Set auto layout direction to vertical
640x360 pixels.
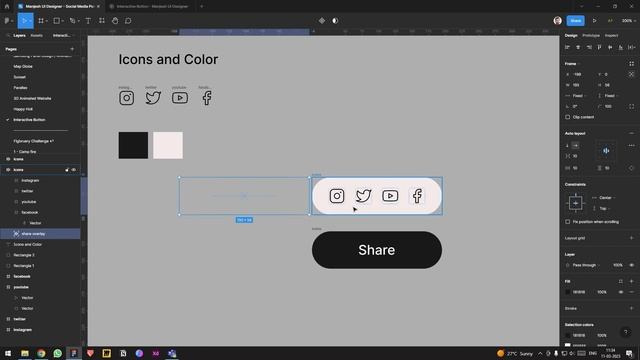point(567,145)
